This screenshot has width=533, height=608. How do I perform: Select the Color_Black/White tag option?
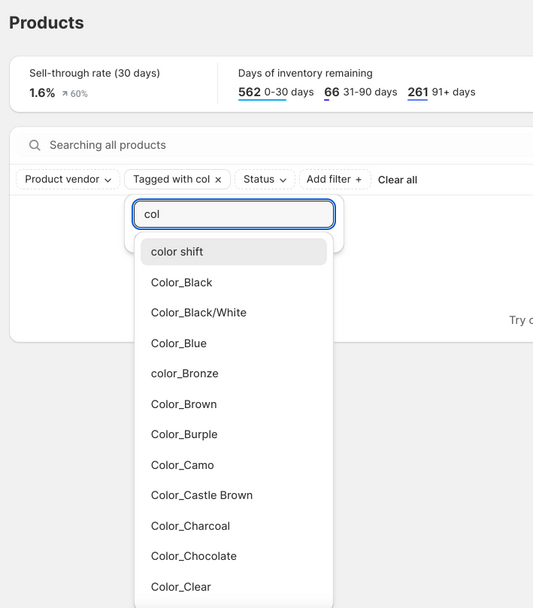pyautogui.click(x=234, y=313)
